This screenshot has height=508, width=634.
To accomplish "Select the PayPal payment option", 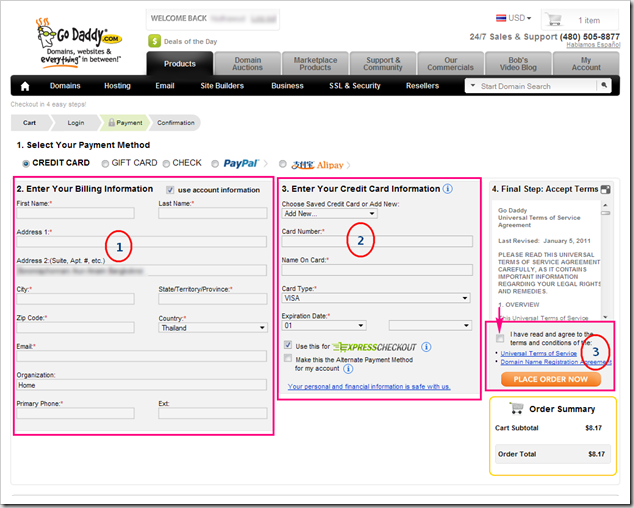I will [215, 163].
